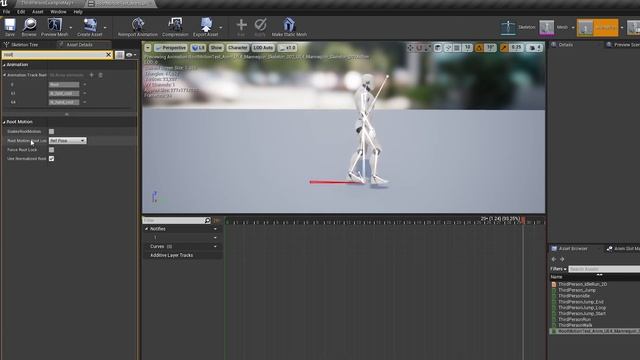Collapse the Root Motion section
This screenshot has width=640, height=360.
point(4,122)
